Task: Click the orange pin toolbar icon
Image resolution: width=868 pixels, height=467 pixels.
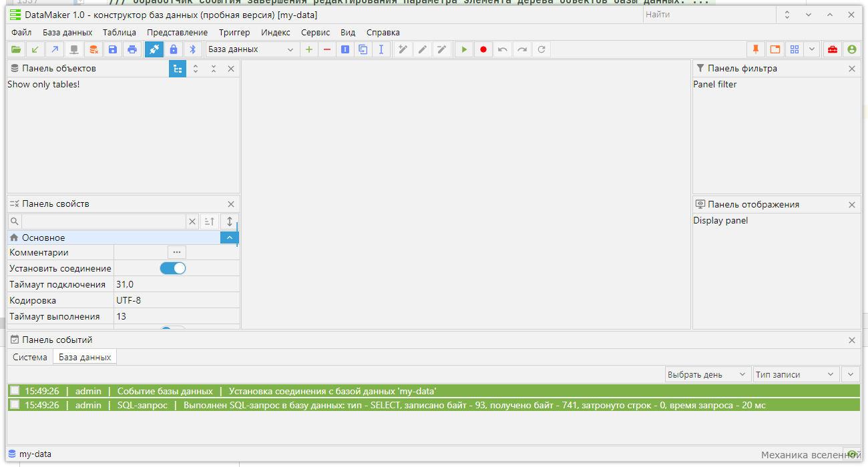Action: click(x=756, y=49)
